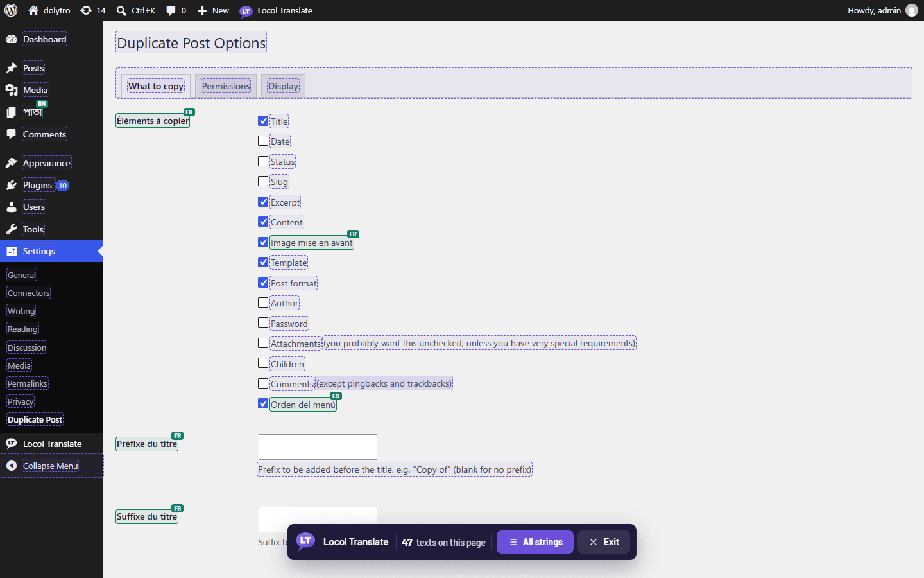Enable the Date checkbox

coord(263,141)
